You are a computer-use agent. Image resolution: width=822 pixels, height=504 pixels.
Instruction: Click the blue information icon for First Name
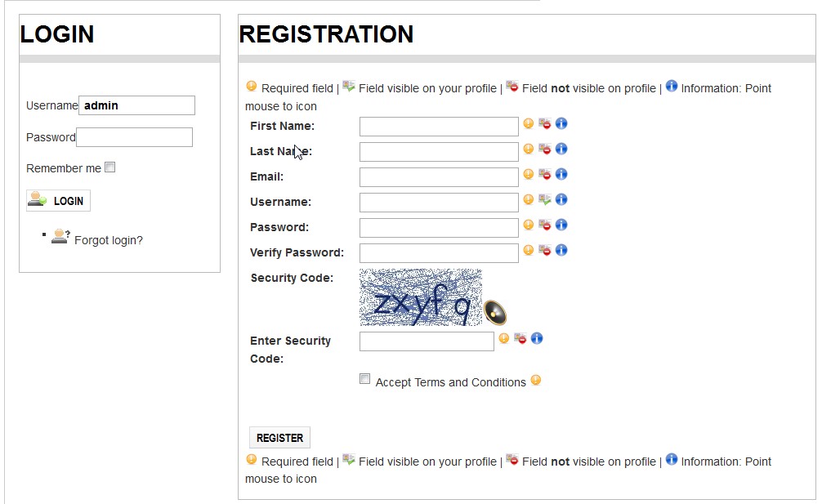561,123
